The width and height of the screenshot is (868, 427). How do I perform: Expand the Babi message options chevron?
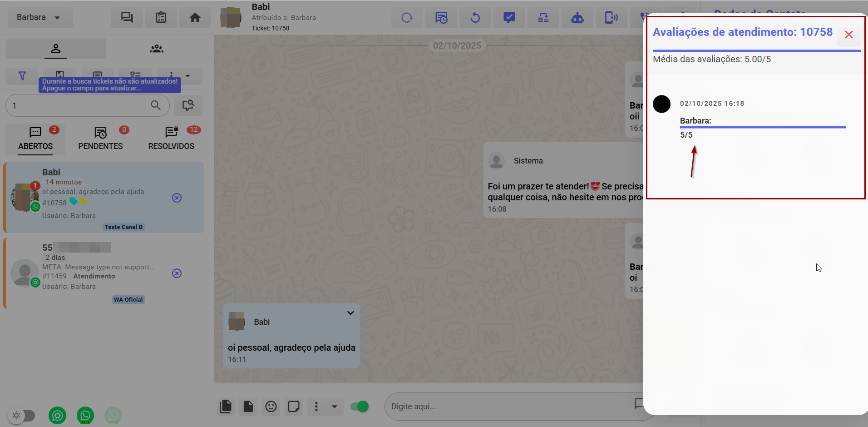350,313
